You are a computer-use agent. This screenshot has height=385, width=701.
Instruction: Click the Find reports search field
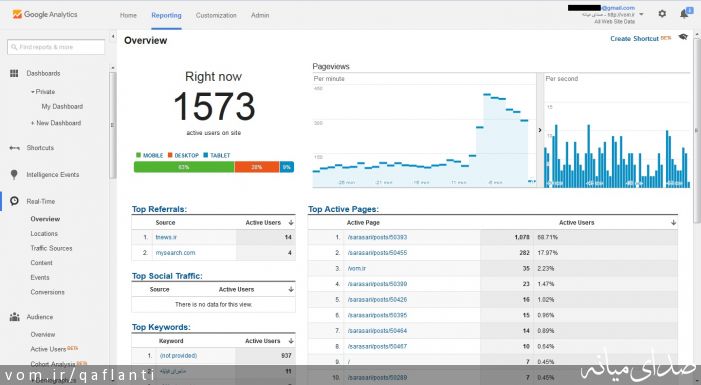point(56,47)
